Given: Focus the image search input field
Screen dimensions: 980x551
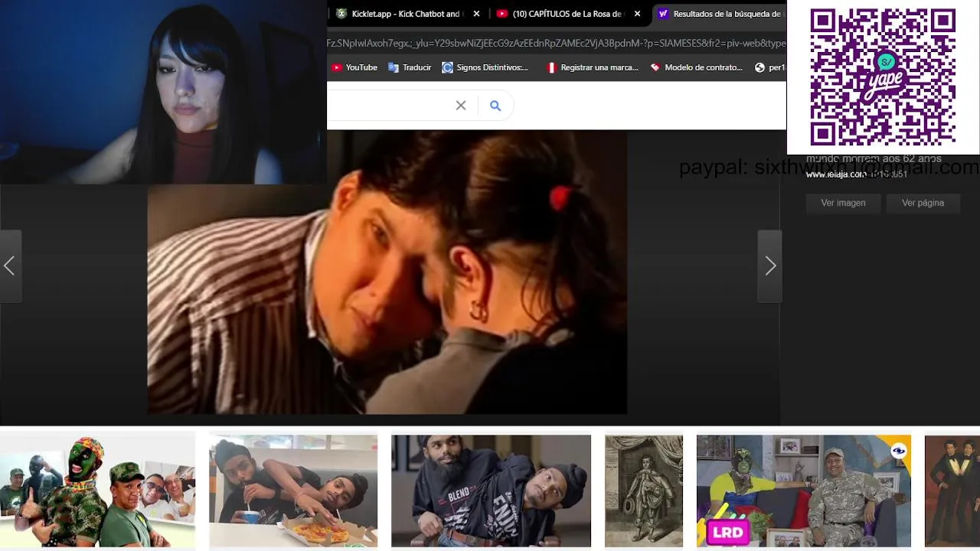Looking at the screenshot, I should (x=389, y=106).
